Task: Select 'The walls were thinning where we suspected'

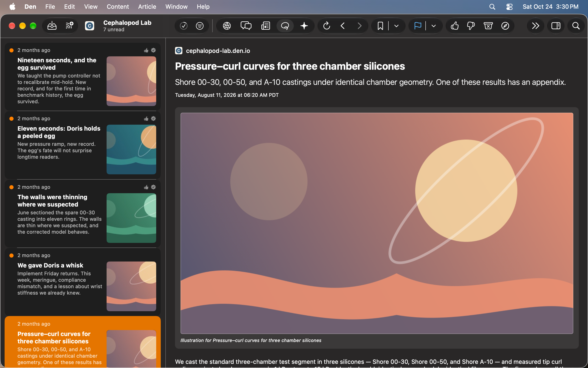Action: pos(83,213)
